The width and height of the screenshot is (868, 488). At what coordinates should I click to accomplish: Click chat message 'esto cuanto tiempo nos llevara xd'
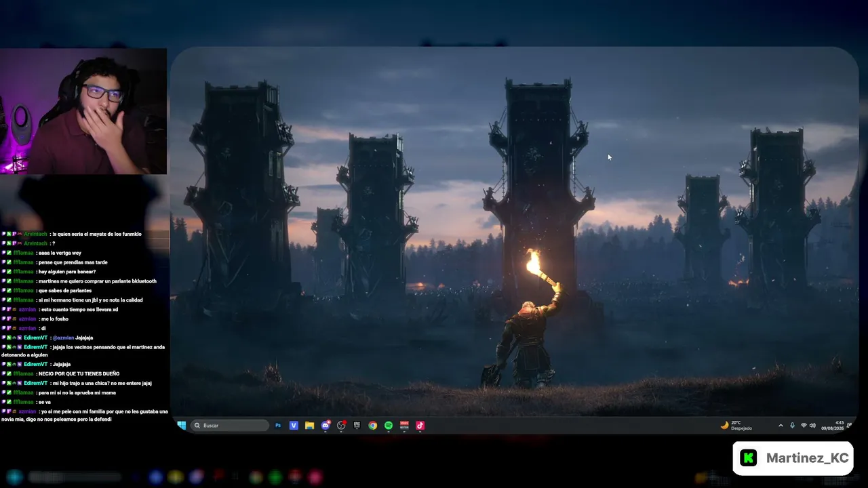click(x=79, y=310)
